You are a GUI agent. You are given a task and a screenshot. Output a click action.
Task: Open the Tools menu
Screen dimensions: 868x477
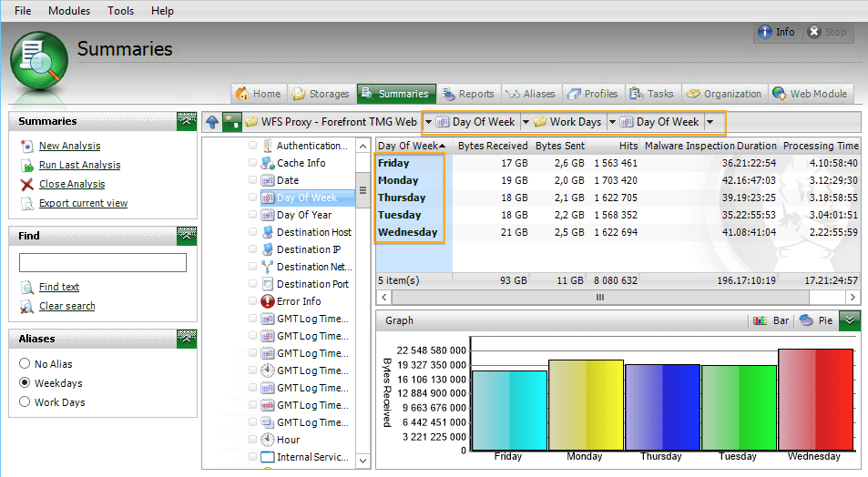[x=120, y=11]
